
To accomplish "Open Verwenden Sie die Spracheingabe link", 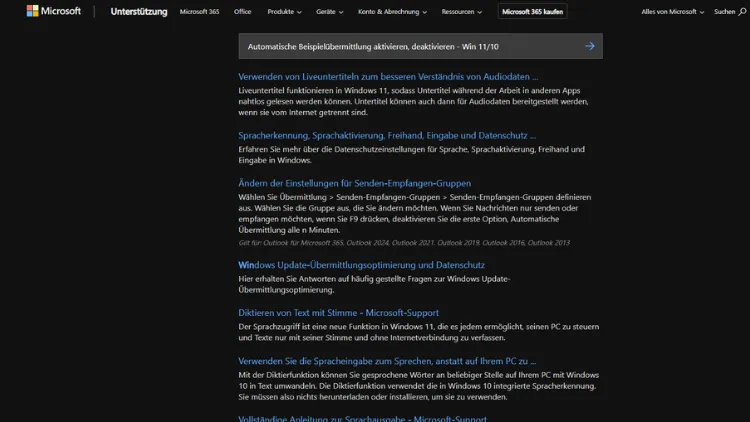I will [x=387, y=361].
